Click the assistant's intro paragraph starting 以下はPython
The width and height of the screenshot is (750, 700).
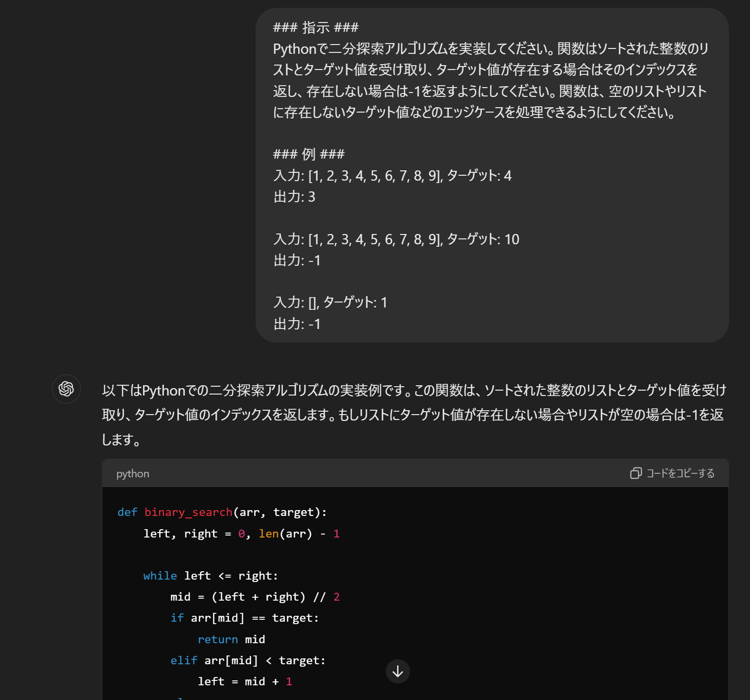coord(414,415)
